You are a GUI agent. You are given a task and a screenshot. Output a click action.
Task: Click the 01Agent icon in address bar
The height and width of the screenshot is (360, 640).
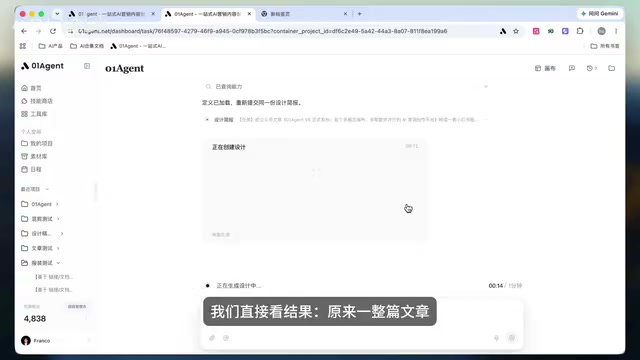(x=503, y=31)
